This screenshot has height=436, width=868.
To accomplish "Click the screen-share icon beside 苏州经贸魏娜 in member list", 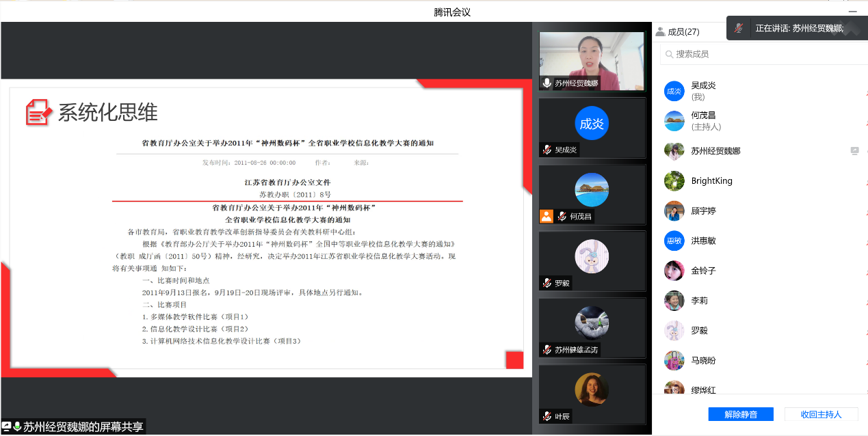I will tap(854, 151).
